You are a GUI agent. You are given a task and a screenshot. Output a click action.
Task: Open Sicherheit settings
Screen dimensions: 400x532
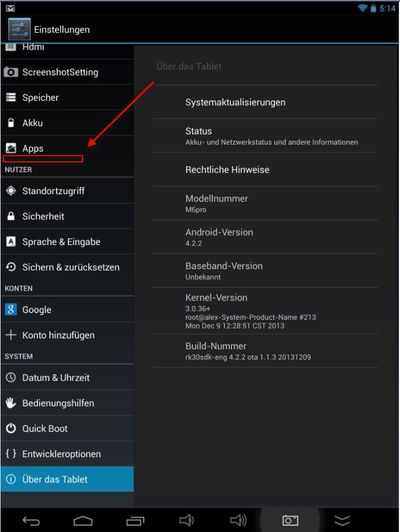pos(67,216)
